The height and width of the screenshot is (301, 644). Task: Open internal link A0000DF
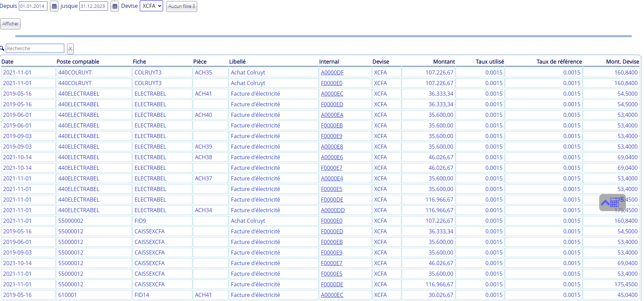click(332, 72)
